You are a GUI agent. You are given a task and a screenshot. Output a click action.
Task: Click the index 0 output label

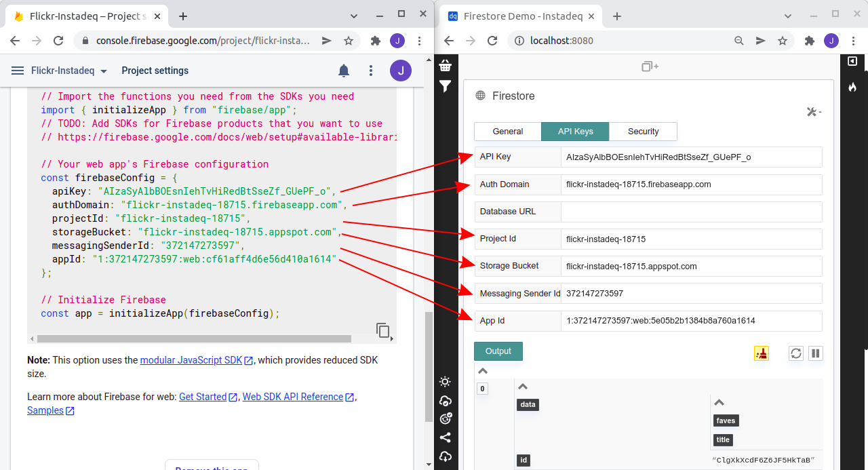click(482, 389)
